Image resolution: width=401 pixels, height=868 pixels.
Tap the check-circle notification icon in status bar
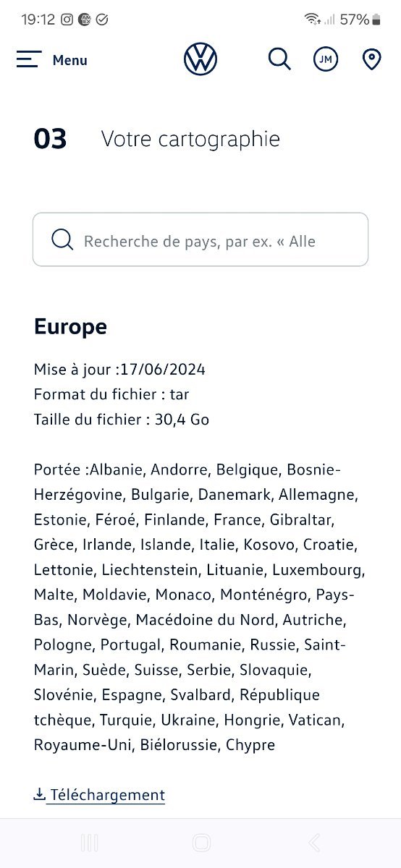pos(102,20)
